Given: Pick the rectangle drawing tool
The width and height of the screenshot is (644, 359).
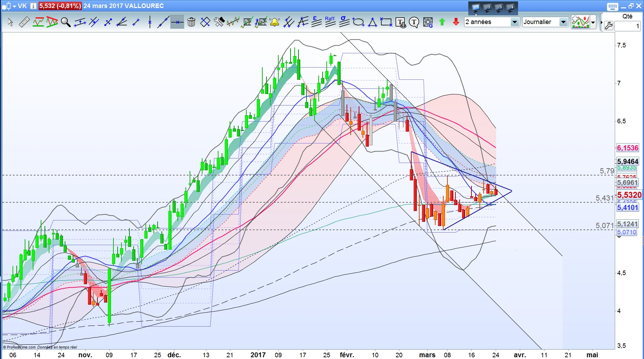Looking at the screenshot, I should [x=386, y=22].
